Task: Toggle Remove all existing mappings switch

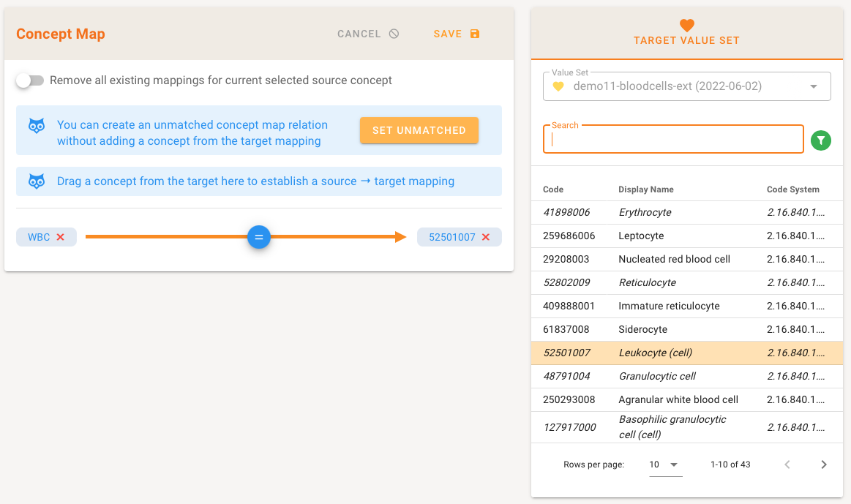Action: point(30,80)
